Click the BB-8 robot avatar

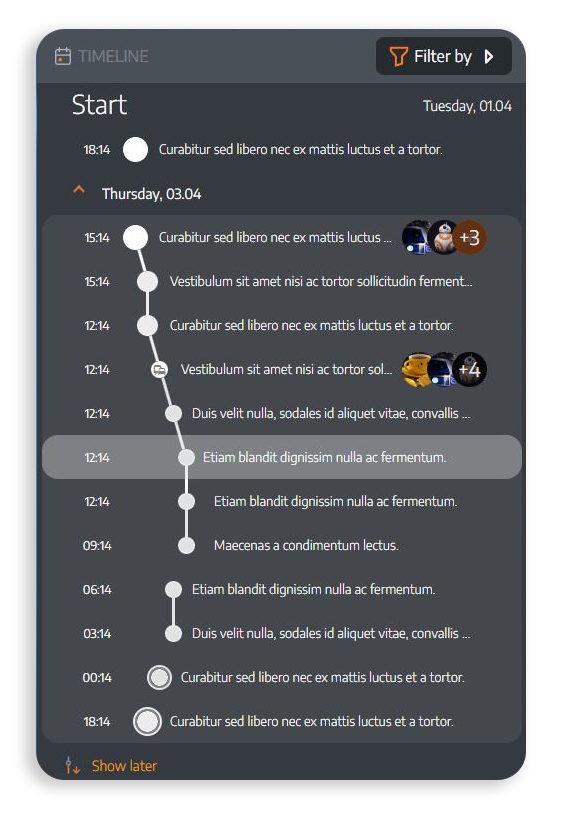click(444, 237)
